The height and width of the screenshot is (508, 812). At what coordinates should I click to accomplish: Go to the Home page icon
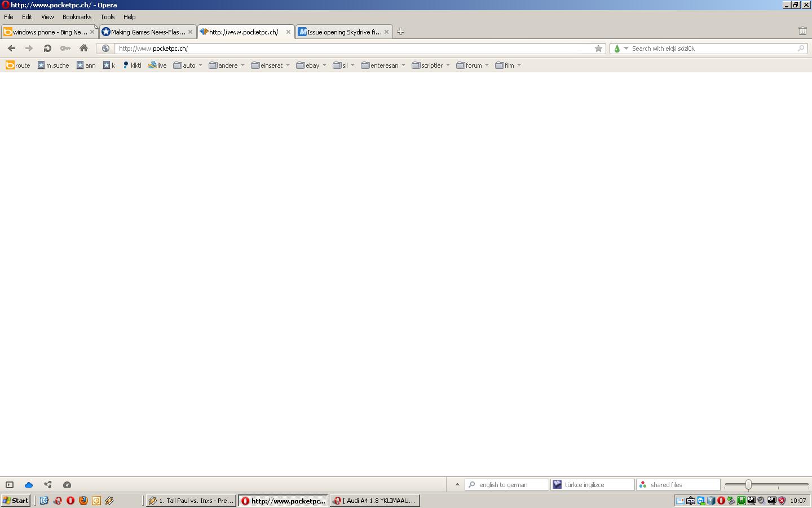(x=83, y=49)
